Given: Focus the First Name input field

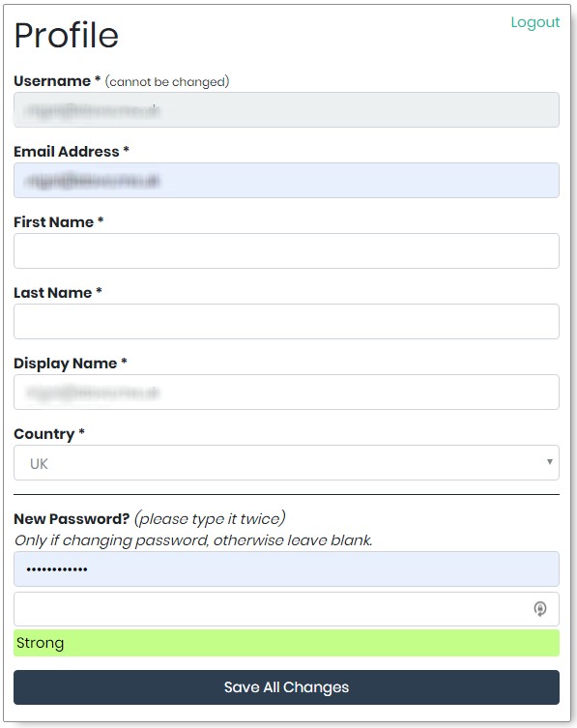Looking at the screenshot, I should point(286,251).
